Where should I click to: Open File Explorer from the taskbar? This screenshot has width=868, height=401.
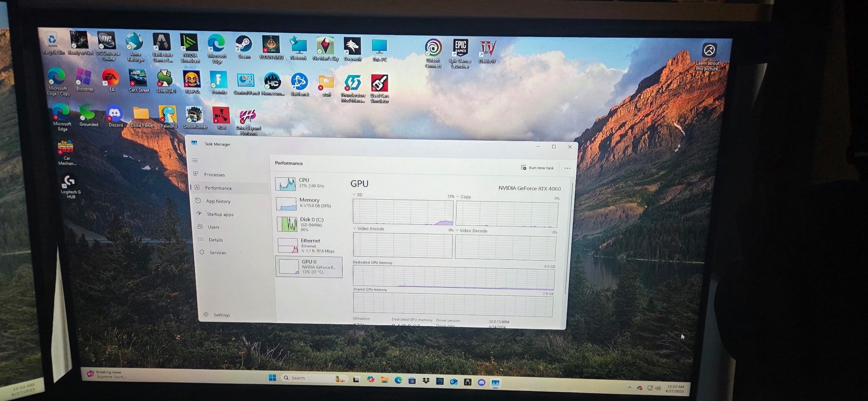click(x=384, y=380)
